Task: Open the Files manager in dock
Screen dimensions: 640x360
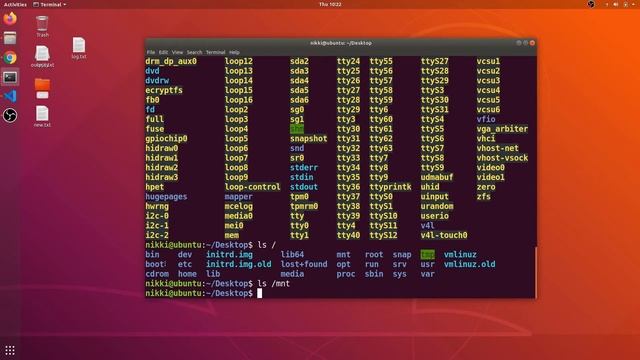Action: click(10, 38)
